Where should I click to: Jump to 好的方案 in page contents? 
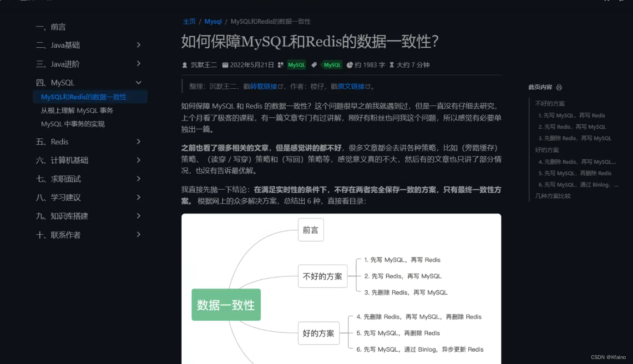[x=547, y=150]
